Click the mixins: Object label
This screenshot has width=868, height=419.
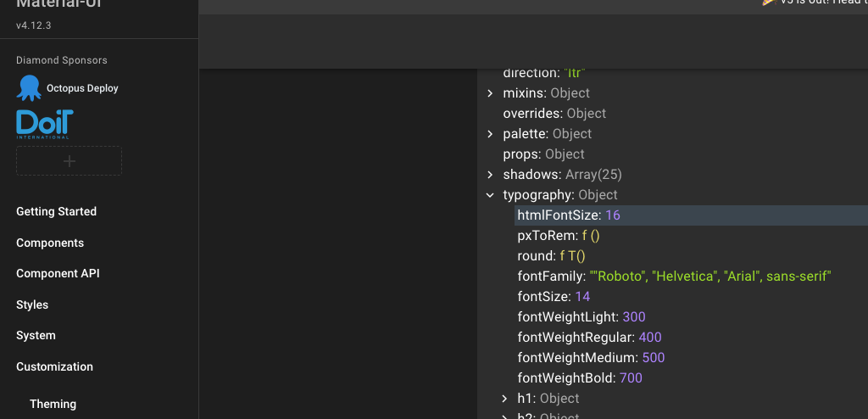click(x=546, y=93)
